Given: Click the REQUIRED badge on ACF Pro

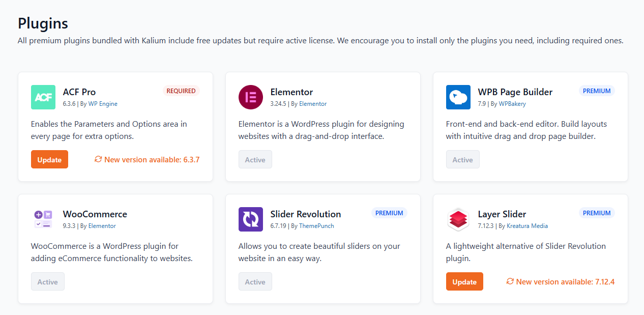Looking at the screenshot, I should click(181, 91).
